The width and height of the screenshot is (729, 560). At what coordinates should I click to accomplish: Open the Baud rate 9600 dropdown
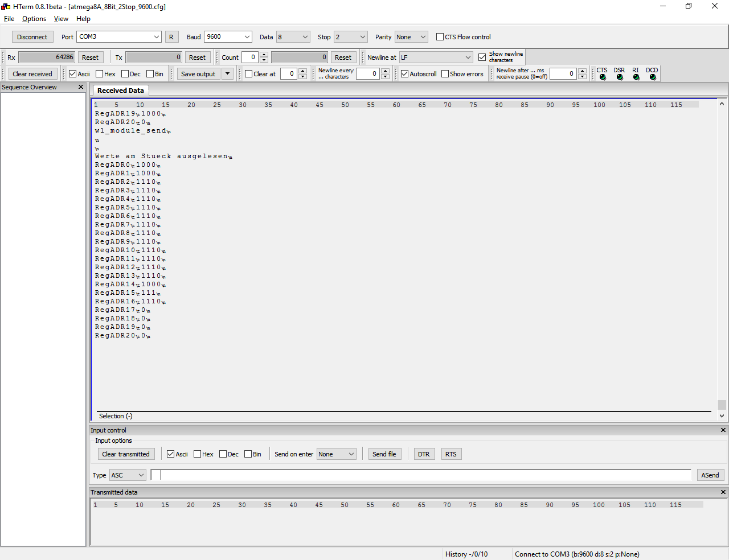(228, 37)
